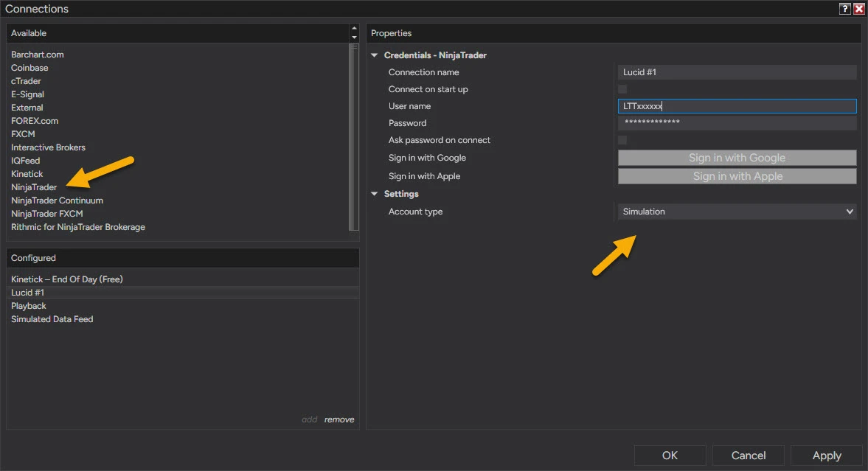
Task: Select cTrader in Available list
Action: pyautogui.click(x=26, y=81)
